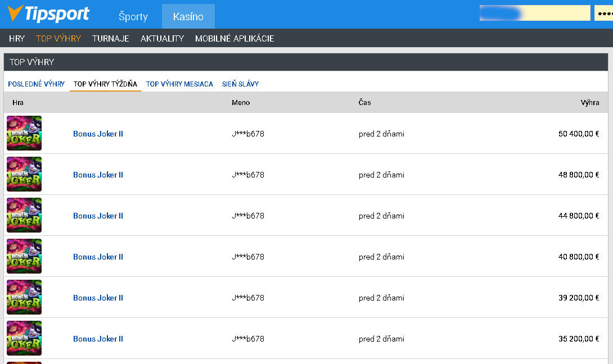Open the Kasíno section
Image resolution: width=613 pixels, height=364 pixels.
[x=188, y=16]
